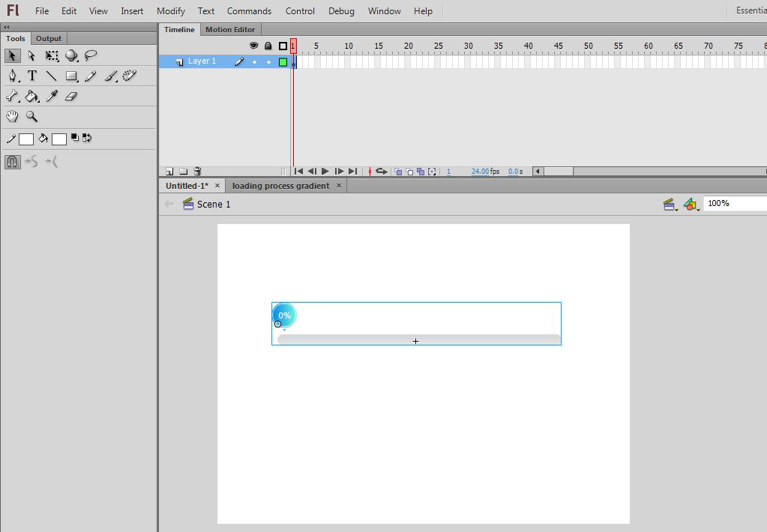The width and height of the screenshot is (767, 532).
Task: Select the Lasso tool
Action: [91, 55]
